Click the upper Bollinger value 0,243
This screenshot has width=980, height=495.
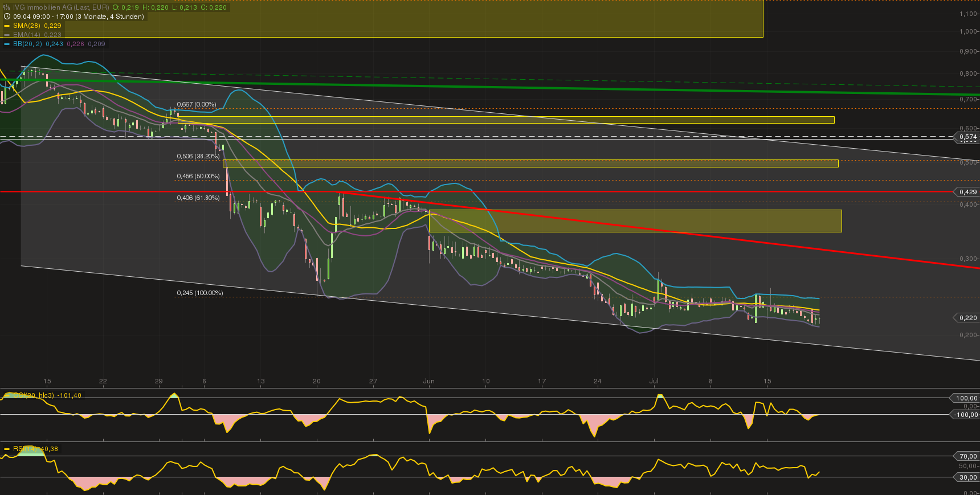[55, 44]
